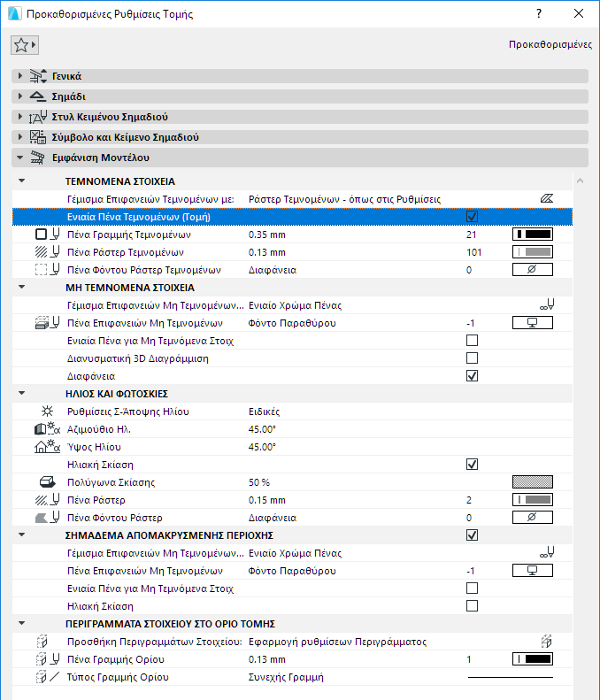Expand the Σημάδι panel arrow
The image size is (600, 700).
pyautogui.click(x=20, y=96)
